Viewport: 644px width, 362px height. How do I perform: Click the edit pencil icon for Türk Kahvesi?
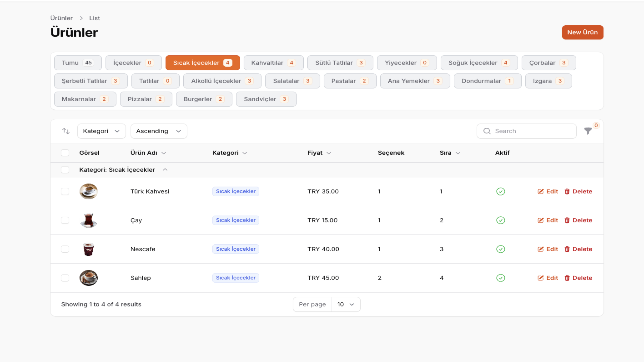click(540, 192)
